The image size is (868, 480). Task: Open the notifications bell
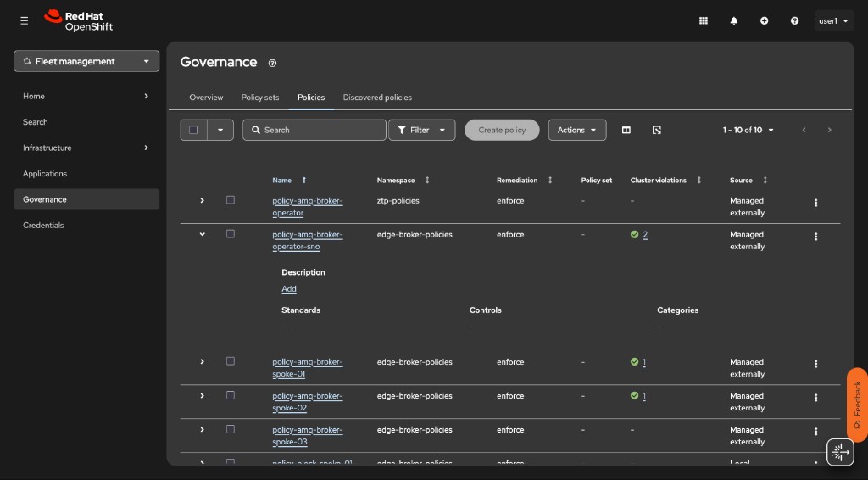(x=733, y=20)
